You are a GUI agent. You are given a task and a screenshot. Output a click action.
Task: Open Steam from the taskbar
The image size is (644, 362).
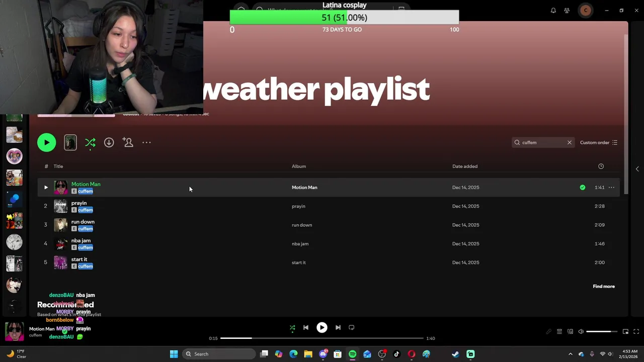coord(455,354)
